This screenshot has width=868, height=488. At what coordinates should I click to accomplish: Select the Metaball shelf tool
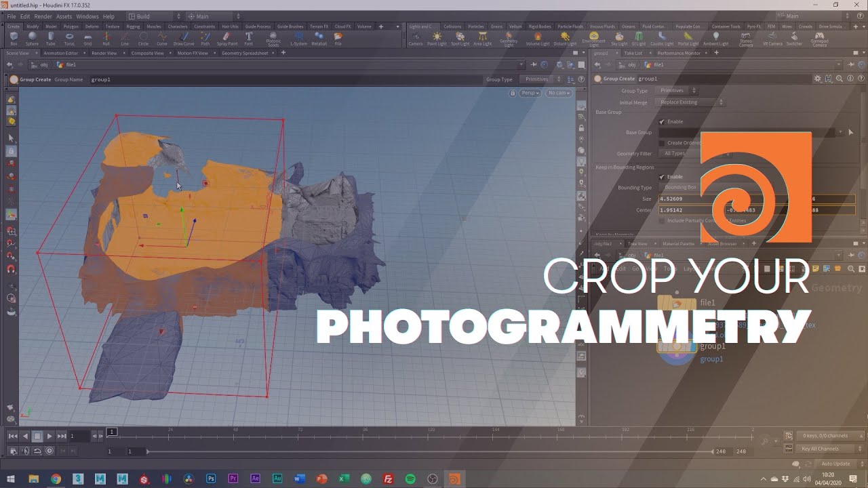point(319,38)
